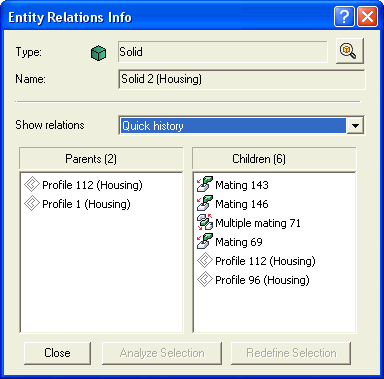Click the Close button
Screen dimensions: 384x379
pyautogui.click(x=57, y=353)
